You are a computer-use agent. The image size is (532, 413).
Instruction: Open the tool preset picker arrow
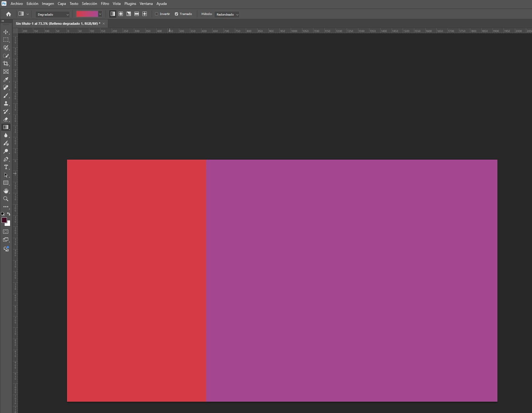pos(28,14)
